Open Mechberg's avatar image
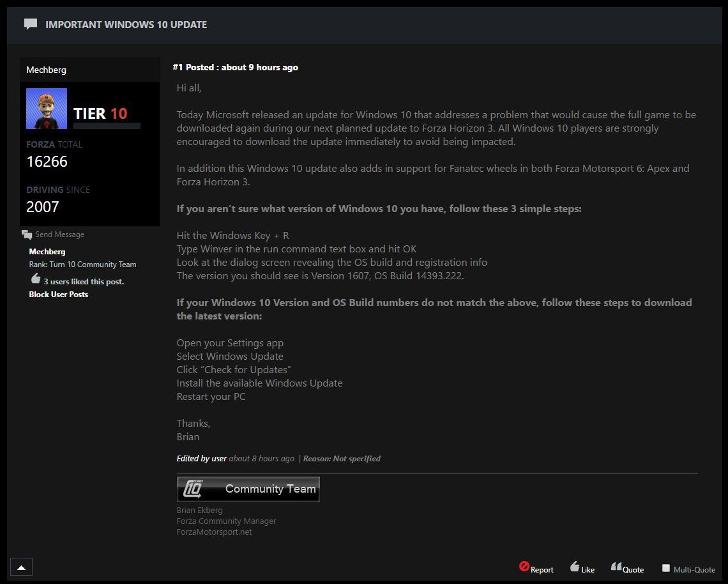The width and height of the screenshot is (728, 584). click(47, 108)
